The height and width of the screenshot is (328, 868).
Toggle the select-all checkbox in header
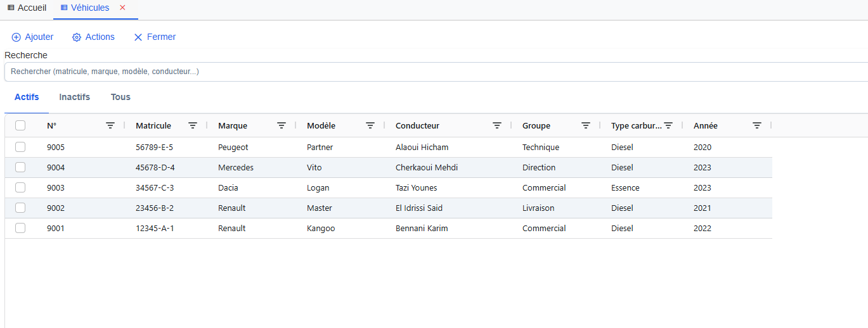(x=20, y=125)
